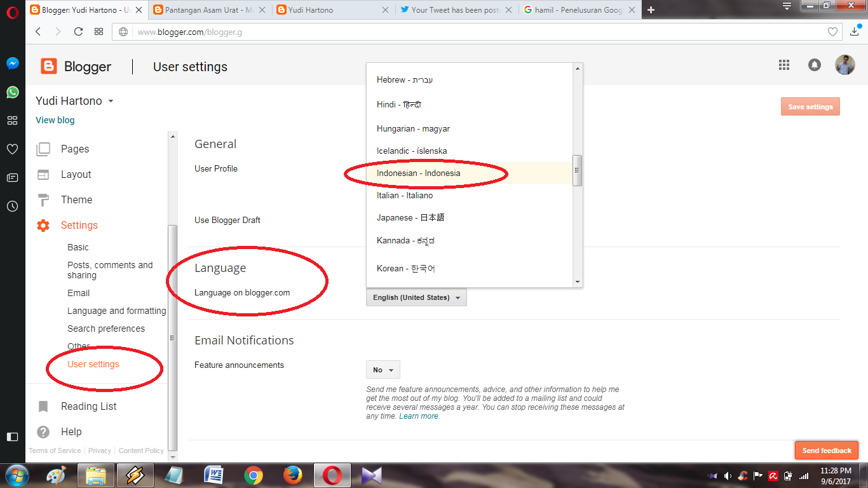Viewport: 868px width, 488px height.
Task: Launch Google Chrome from the taskbar
Action: [254, 475]
